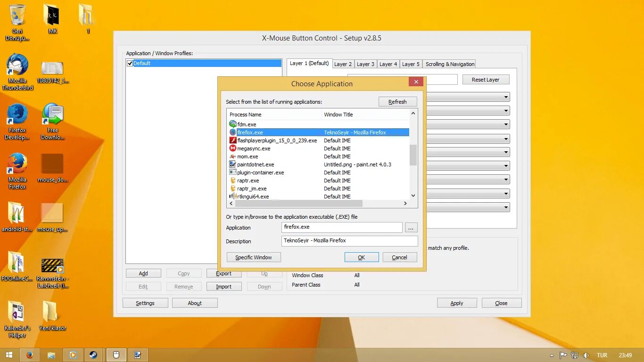Toggle the Default profile checkbox
Image resolution: width=644 pixels, height=362 pixels.
click(x=130, y=63)
